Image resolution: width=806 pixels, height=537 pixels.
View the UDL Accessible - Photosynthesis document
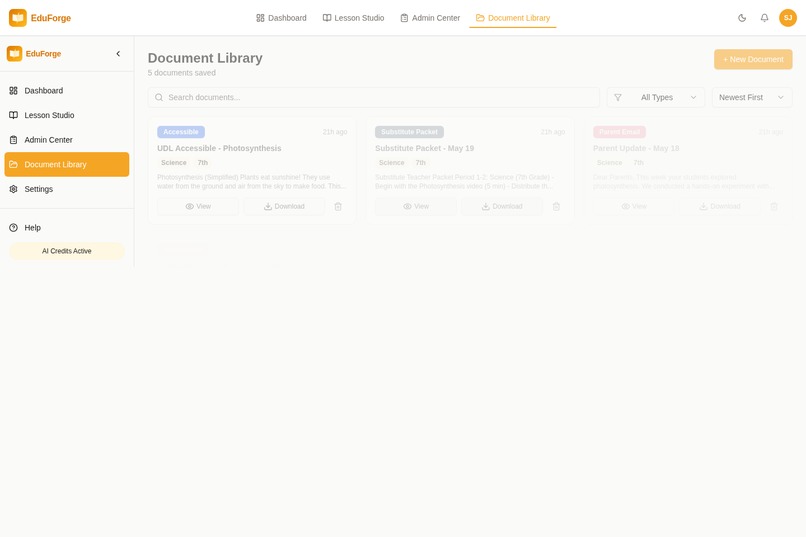click(198, 206)
